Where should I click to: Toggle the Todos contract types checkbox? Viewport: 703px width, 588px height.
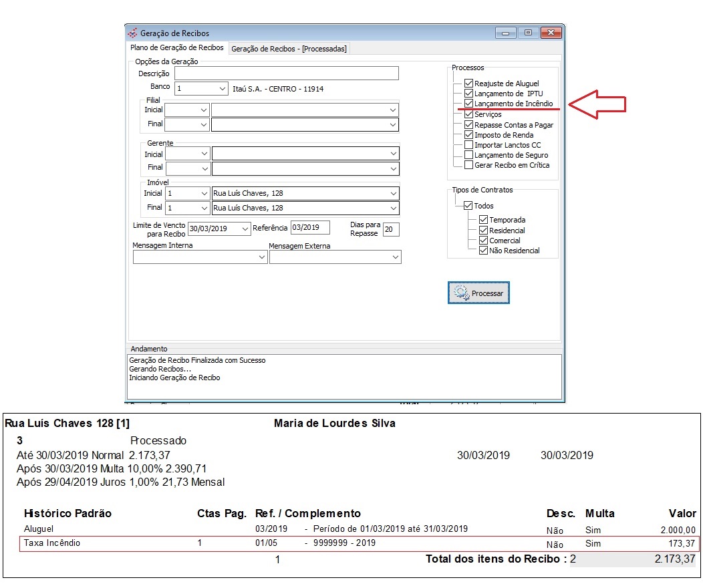468,206
